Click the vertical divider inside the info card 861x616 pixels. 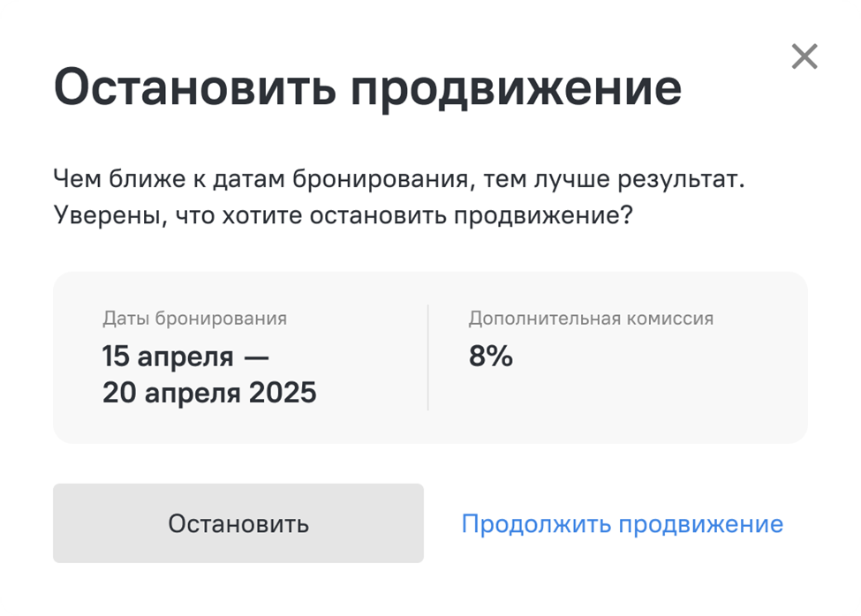(427, 357)
